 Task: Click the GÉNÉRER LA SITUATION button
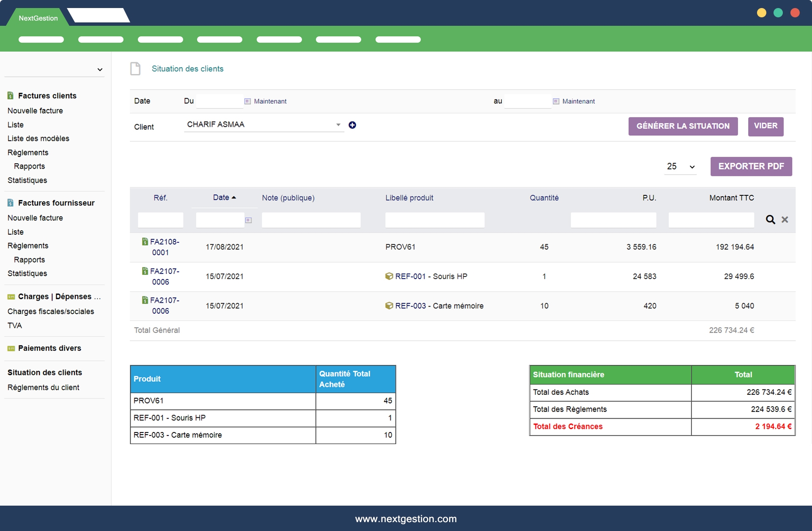tap(683, 126)
